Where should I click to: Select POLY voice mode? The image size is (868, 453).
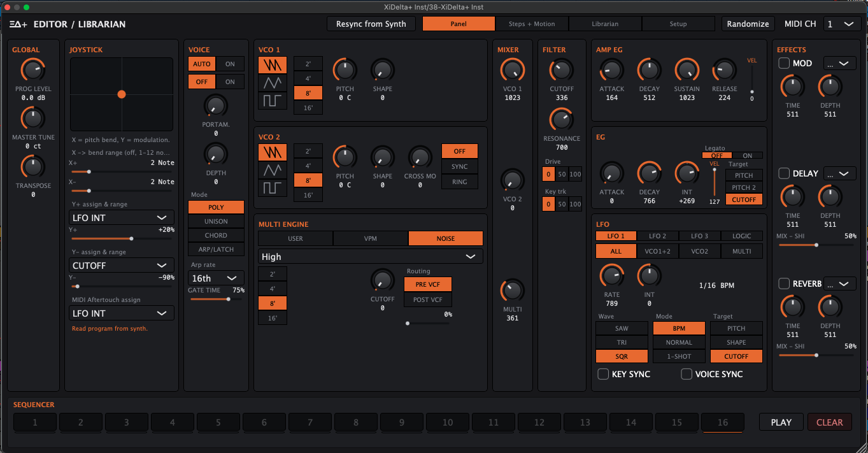(x=216, y=207)
